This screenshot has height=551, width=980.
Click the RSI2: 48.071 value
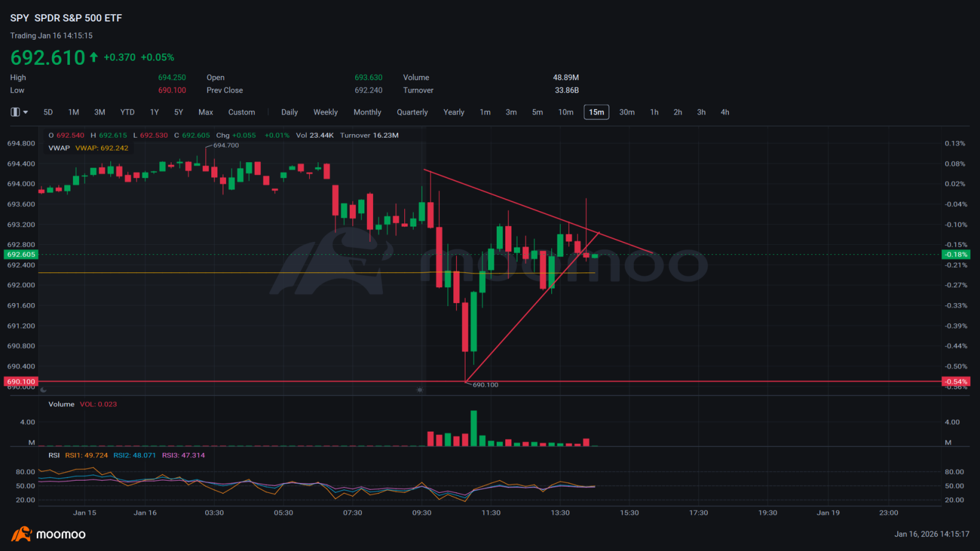(135, 455)
